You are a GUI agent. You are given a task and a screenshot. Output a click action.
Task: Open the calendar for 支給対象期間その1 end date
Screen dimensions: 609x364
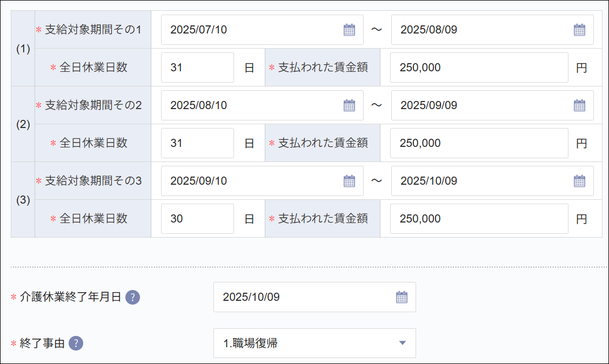click(x=579, y=30)
